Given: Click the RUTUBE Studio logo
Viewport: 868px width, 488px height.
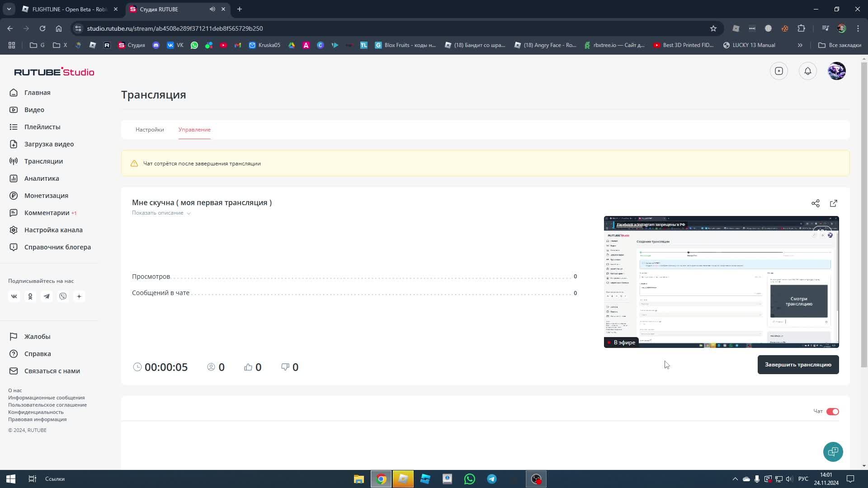Looking at the screenshot, I should click(54, 72).
